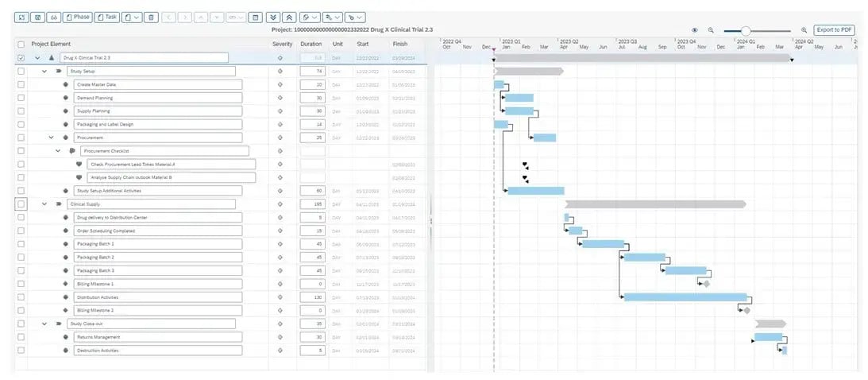Image resolution: width=868 pixels, height=380 pixels.
Task: Open the new document dropdown beside the Task button
Action: pos(132,17)
